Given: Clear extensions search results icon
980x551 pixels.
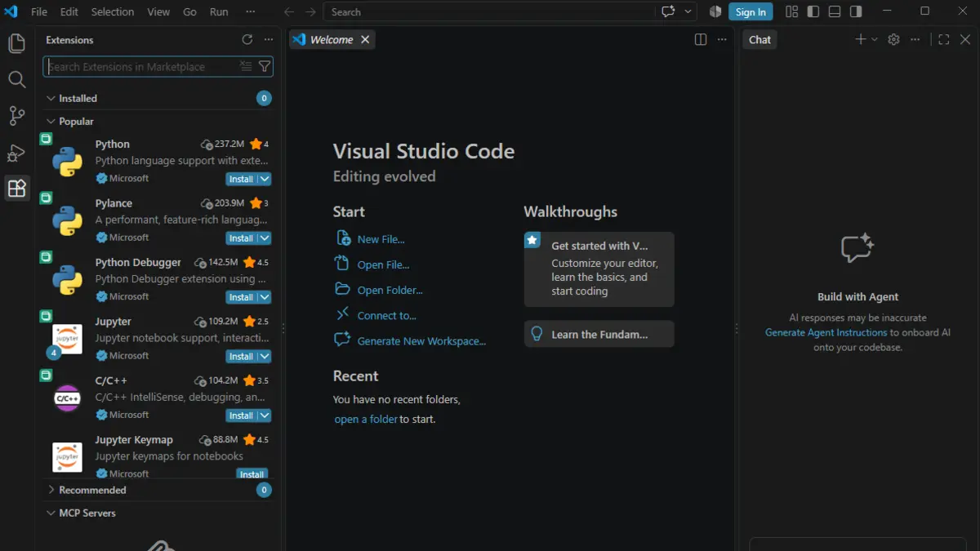Looking at the screenshot, I should [x=246, y=67].
